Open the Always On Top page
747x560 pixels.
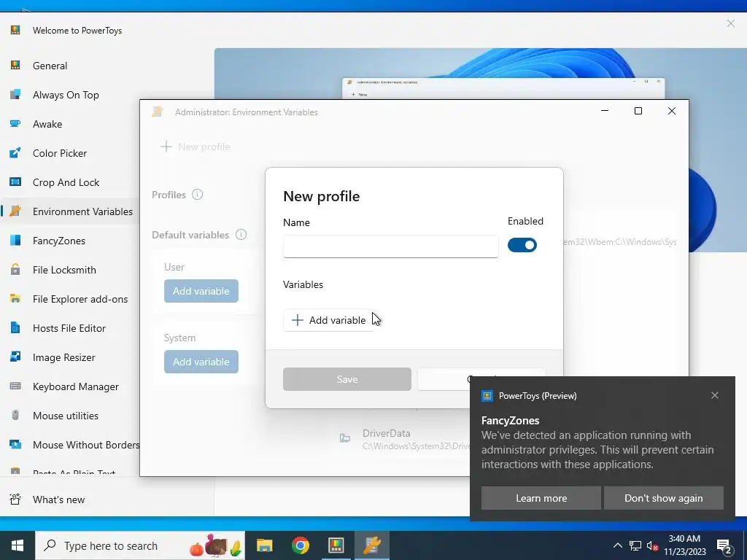click(x=66, y=95)
